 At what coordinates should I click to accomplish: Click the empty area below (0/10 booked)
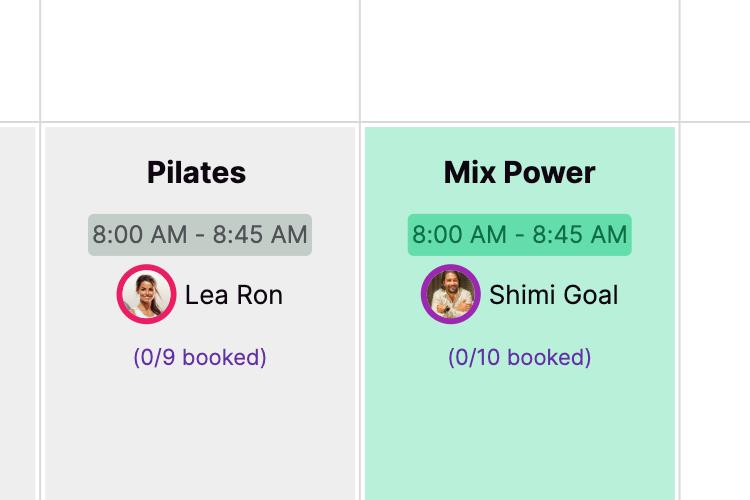pos(519,431)
